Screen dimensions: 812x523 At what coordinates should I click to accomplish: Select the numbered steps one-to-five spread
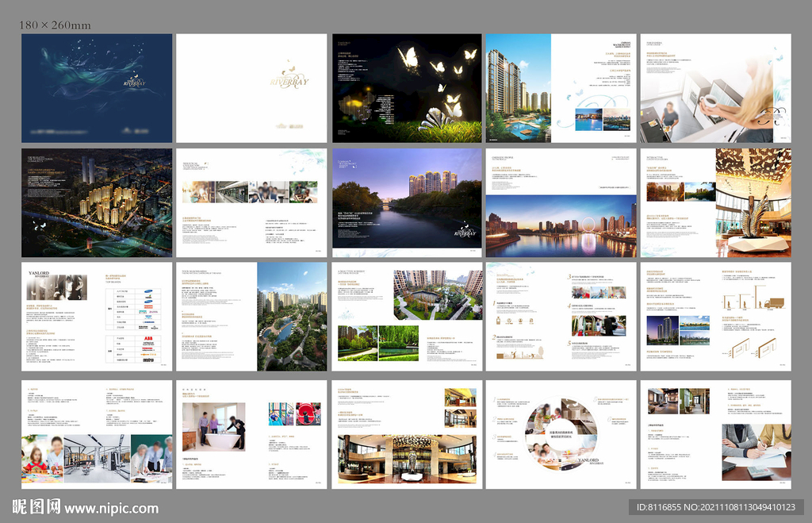coord(561,317)
